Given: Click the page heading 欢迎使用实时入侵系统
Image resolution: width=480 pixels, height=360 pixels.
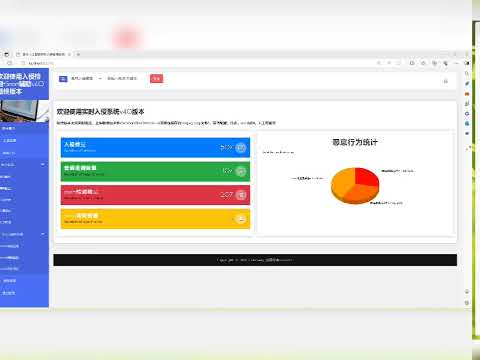Looking at the screenshot, I should point(100,112).
